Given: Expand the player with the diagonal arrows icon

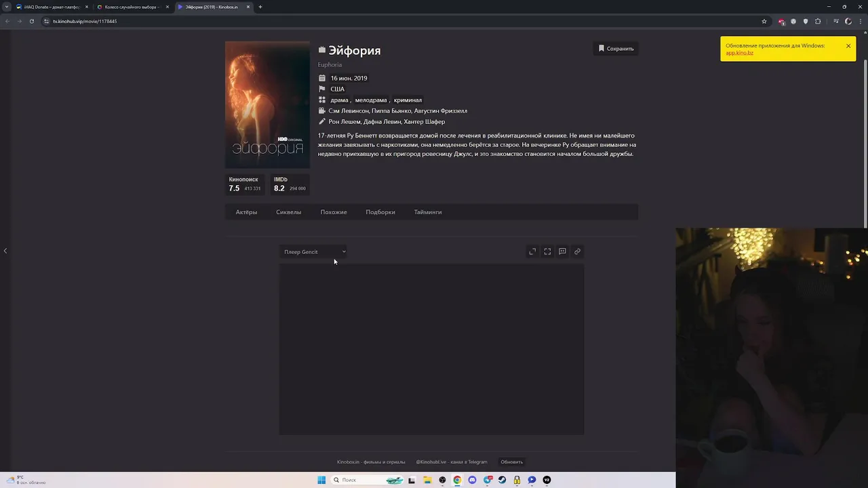Looking at the screenshot, I should (x=532, y=251).
